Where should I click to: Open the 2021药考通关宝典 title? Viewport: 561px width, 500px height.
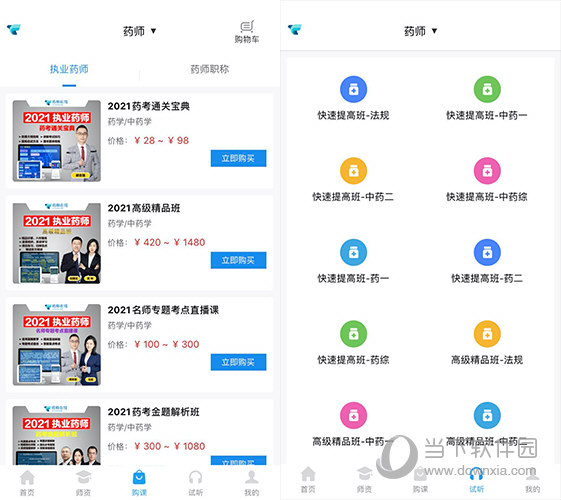click(148, 106)
